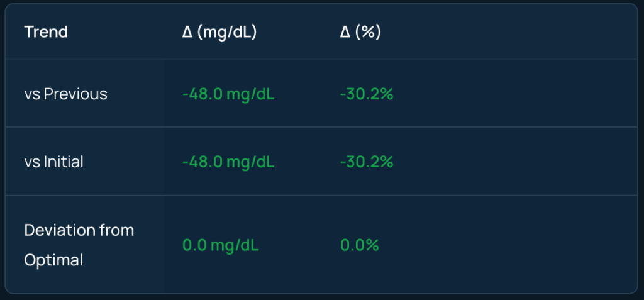Select the whole Deviation from Optimal row label

(x=79, y=245)
